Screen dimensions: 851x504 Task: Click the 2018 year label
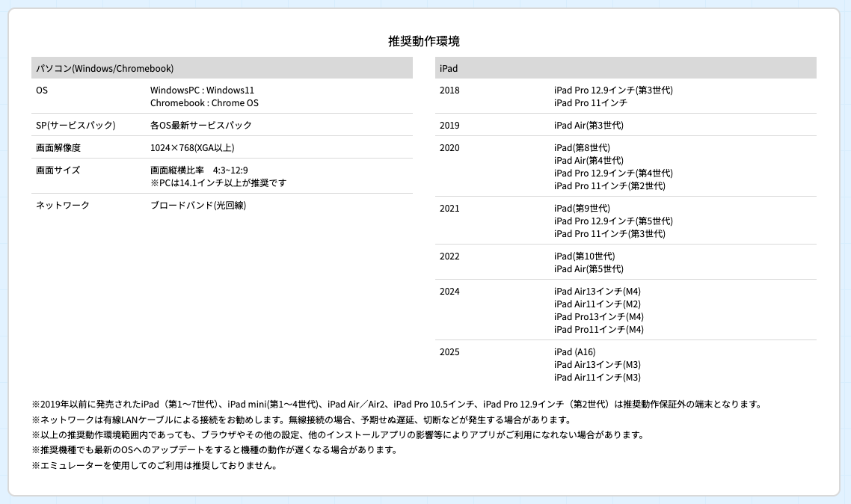pyautogui.click(x=449, y=90)
